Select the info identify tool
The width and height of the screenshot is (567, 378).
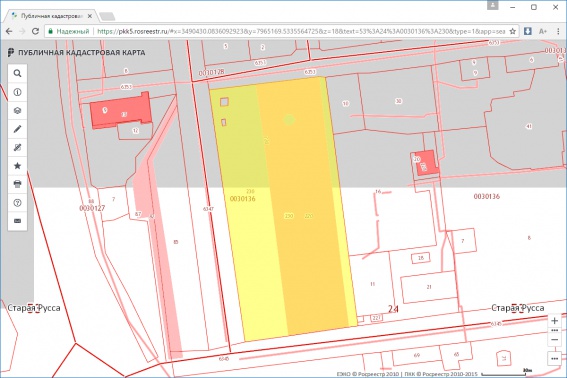17,92
